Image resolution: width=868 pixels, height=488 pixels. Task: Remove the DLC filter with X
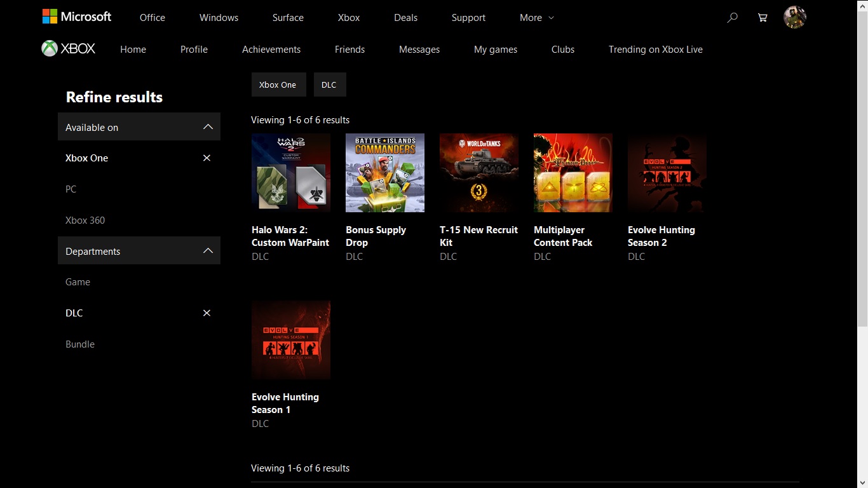point(207,313)
